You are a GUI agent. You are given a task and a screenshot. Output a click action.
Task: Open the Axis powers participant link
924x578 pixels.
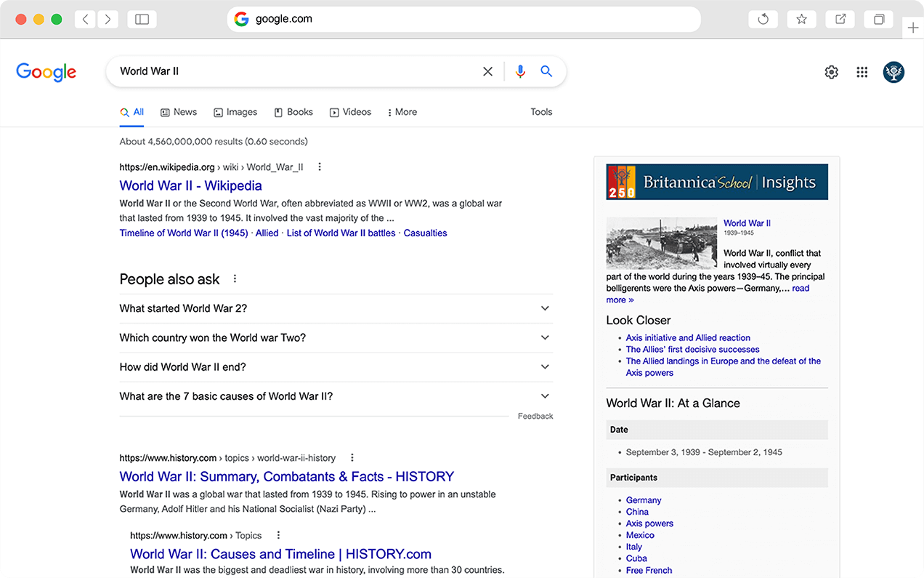point(649,523)
